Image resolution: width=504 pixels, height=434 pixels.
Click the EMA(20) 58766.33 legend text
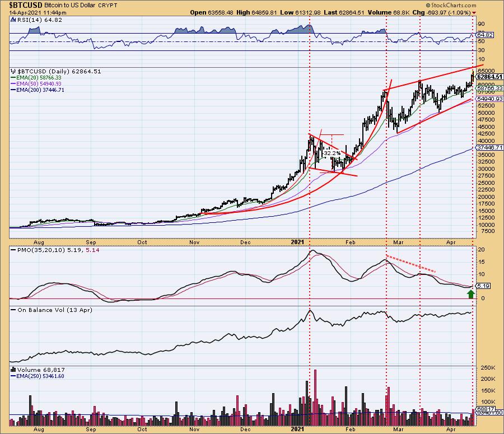tap(39, 78)
